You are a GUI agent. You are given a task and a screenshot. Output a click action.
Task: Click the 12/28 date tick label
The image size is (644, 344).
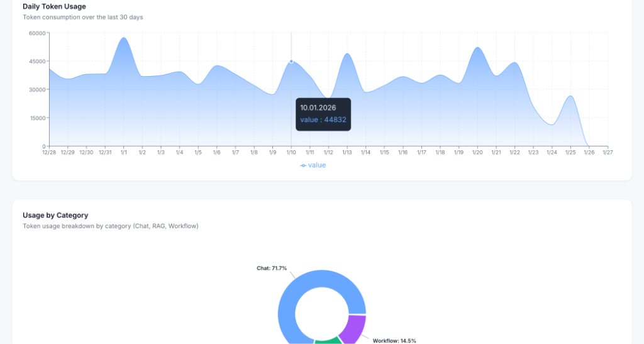pos(49,152)
